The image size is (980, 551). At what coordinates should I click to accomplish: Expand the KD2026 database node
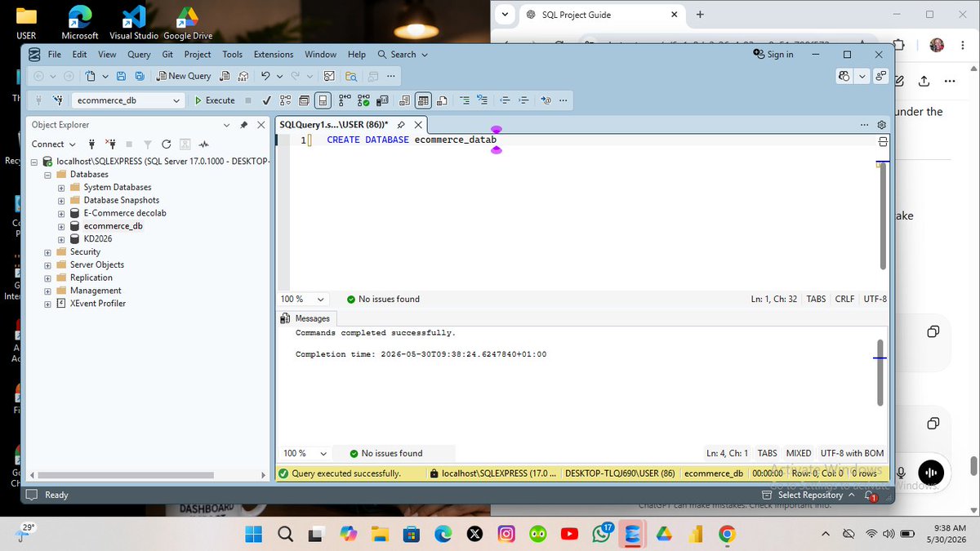click(61, 239)
